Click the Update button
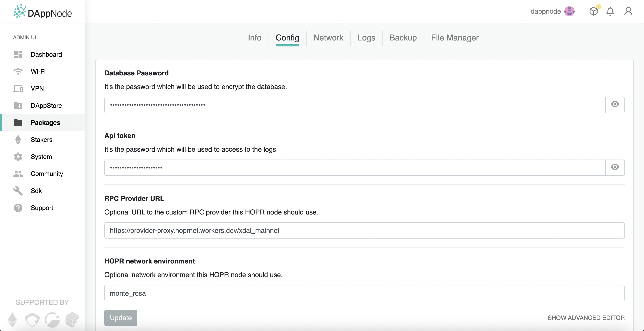 pos(121,318)
